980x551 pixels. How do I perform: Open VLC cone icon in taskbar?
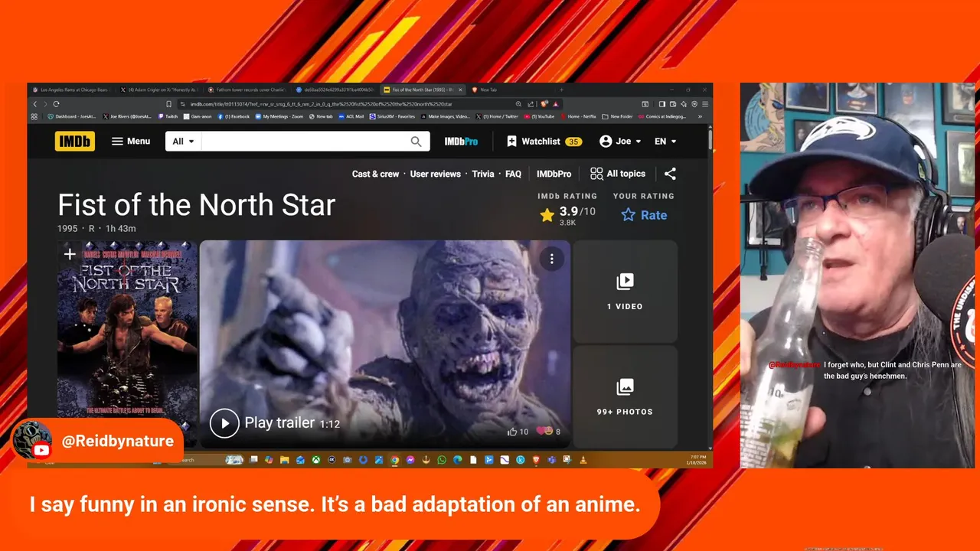pos(583,460)
